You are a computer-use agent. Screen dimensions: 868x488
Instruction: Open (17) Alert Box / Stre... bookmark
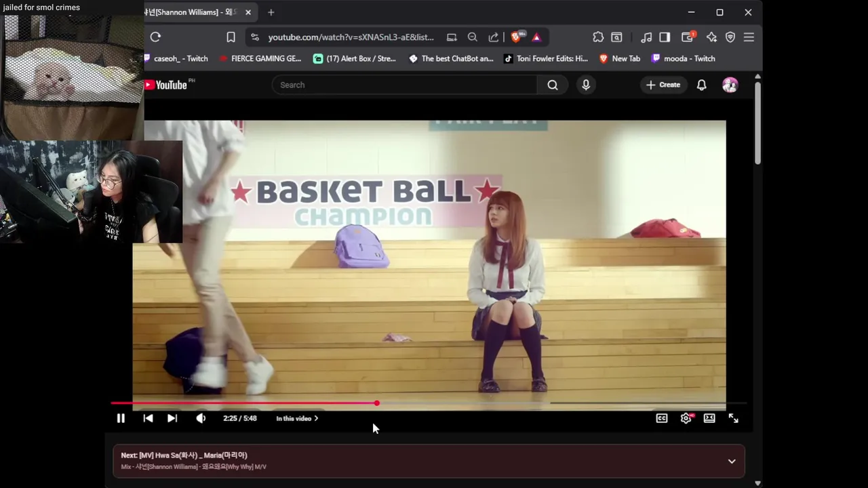click(355, 59)
